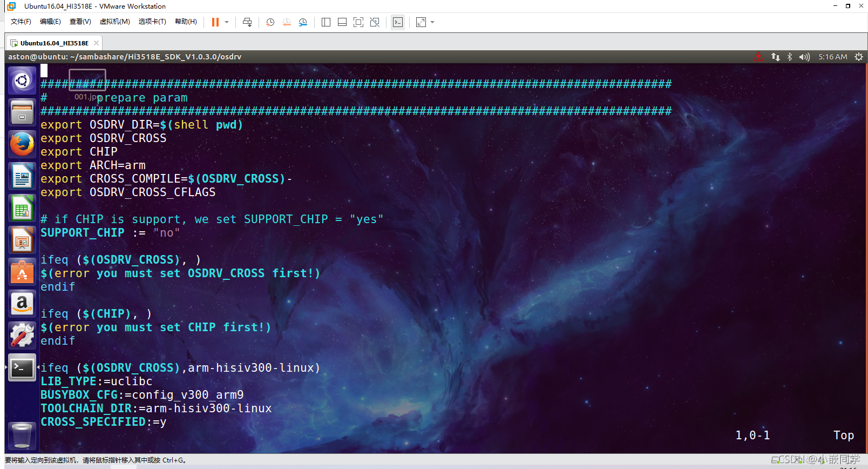
Task: Open the Files manager launcher icon
Action: coord(22,112)
